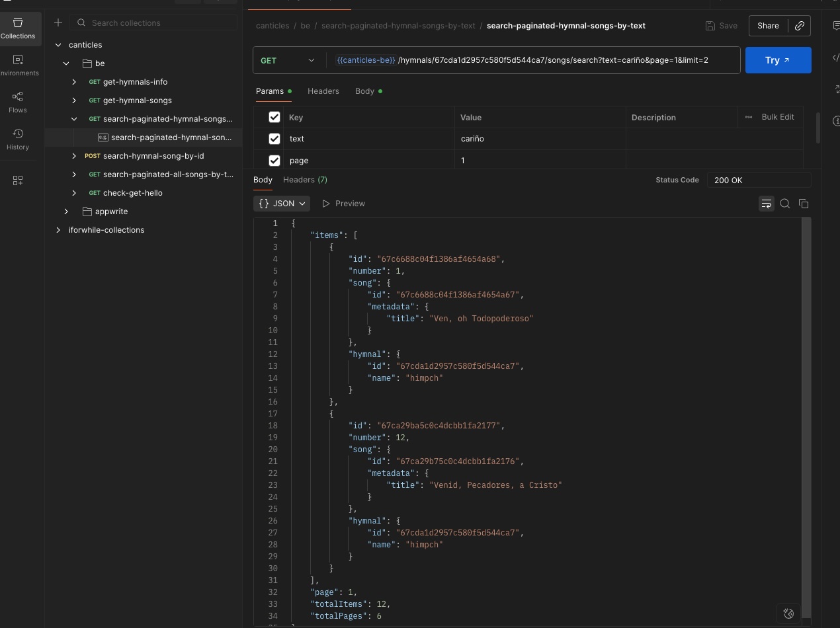Open the JSON format dropdown
Image resolution: width=840 pixels, height=628 pixels.
(282, 204)
